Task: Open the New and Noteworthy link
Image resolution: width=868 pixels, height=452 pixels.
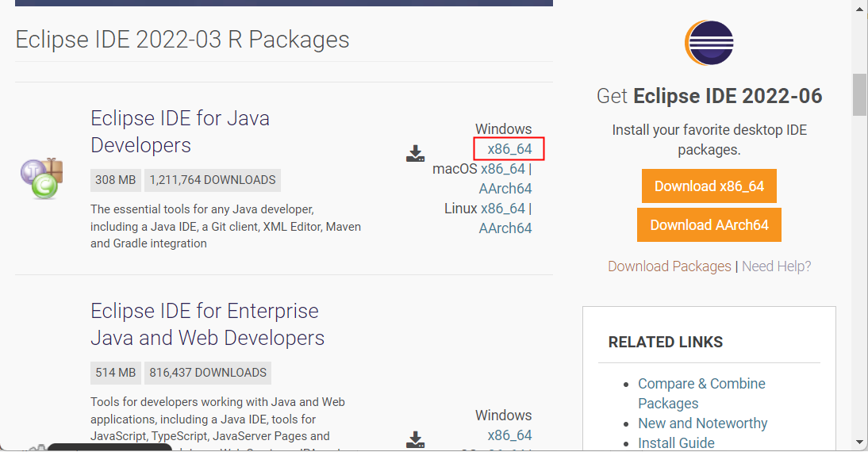Action: 702,423
